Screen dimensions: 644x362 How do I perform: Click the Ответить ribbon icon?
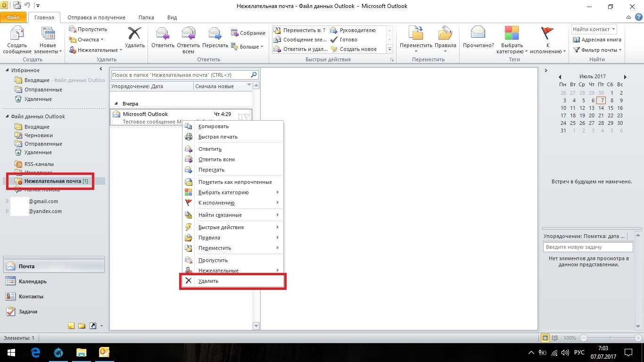pyautogui.click(x=163, y=37)
